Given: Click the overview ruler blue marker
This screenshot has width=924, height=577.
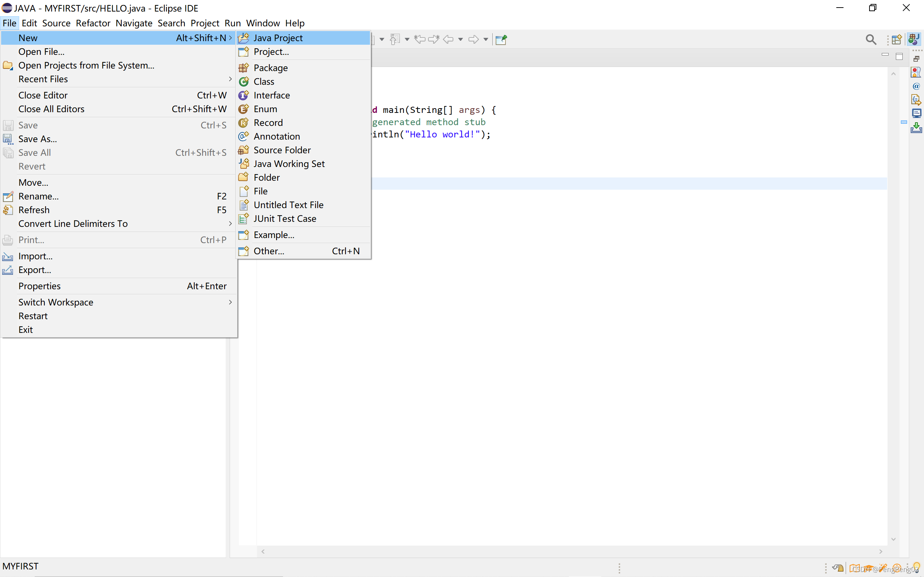Looking at the screenshot, I should point(904,122).
